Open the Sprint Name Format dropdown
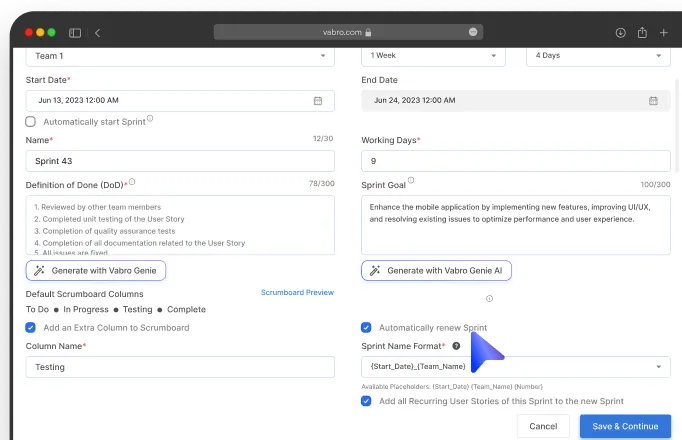The image size is (682, 440). [x=515, y=367]
